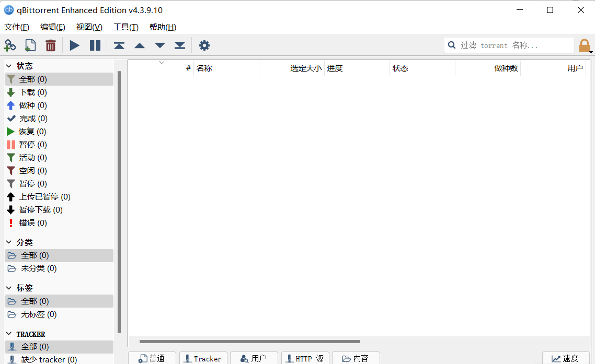Image resolution: width=595 pixels, height=364 pixels.
Task: Collapse the 状态 section
Action: tap(9, 66)
